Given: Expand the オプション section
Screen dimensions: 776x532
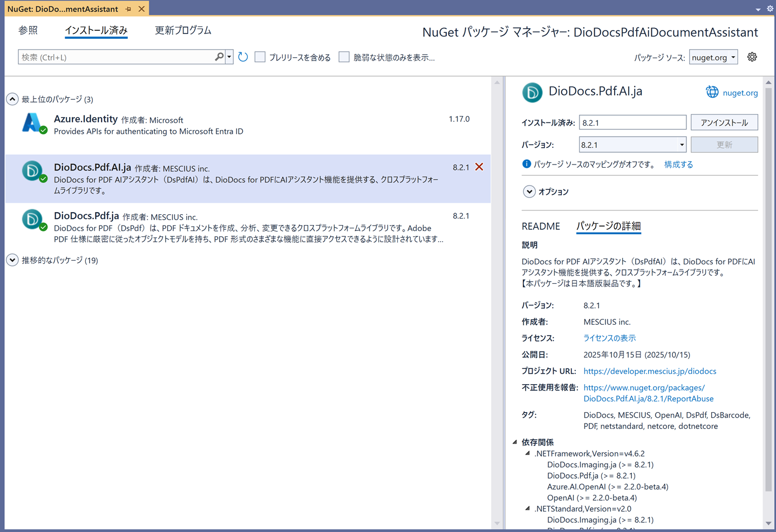Looking at the screenshot, I should [x=529, y=192].
